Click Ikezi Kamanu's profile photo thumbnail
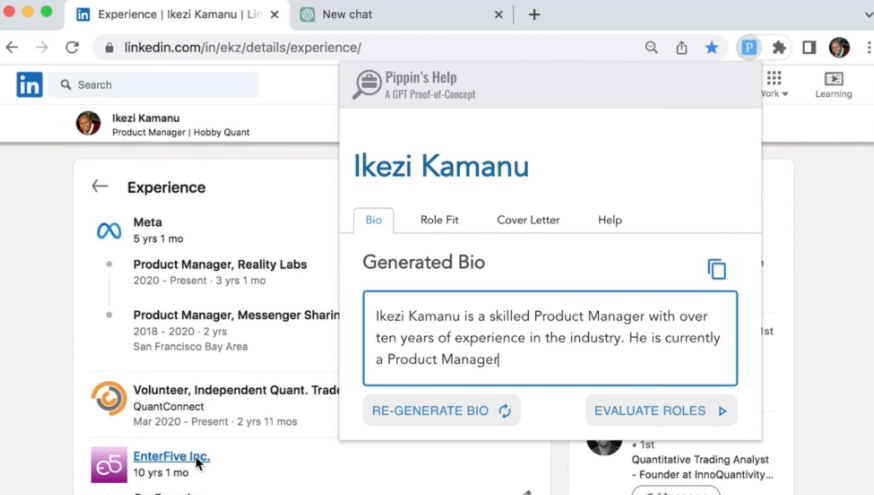874x495 pixels. coord(88,123)
